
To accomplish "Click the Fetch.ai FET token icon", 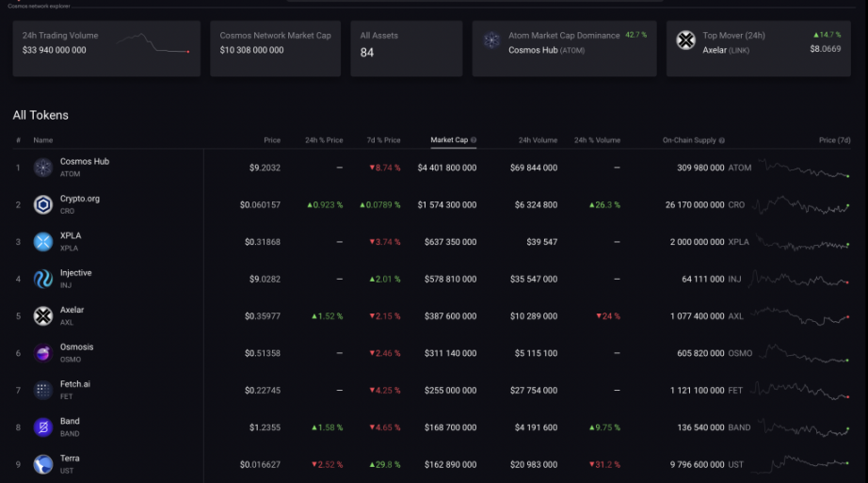I will click(x=43, y=391).
